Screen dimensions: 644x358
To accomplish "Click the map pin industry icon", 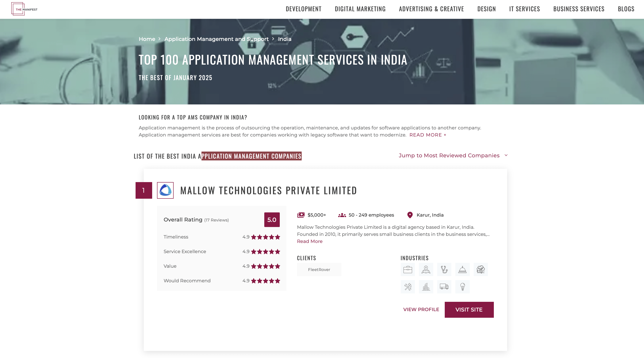I will (x=426, y=269).
